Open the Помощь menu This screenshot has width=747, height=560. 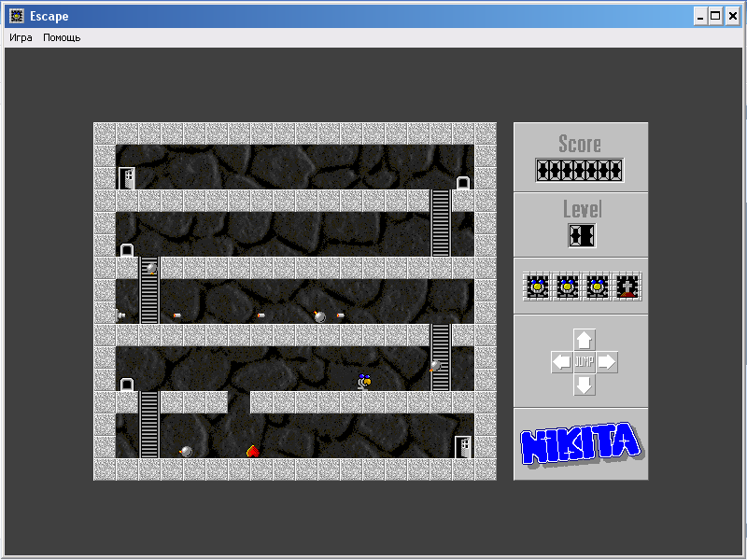pyautogui.click(x=62, y=37)
